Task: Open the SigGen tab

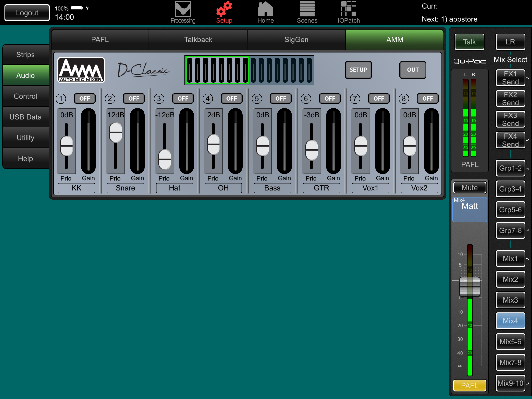Action: (x=296, y=40)
